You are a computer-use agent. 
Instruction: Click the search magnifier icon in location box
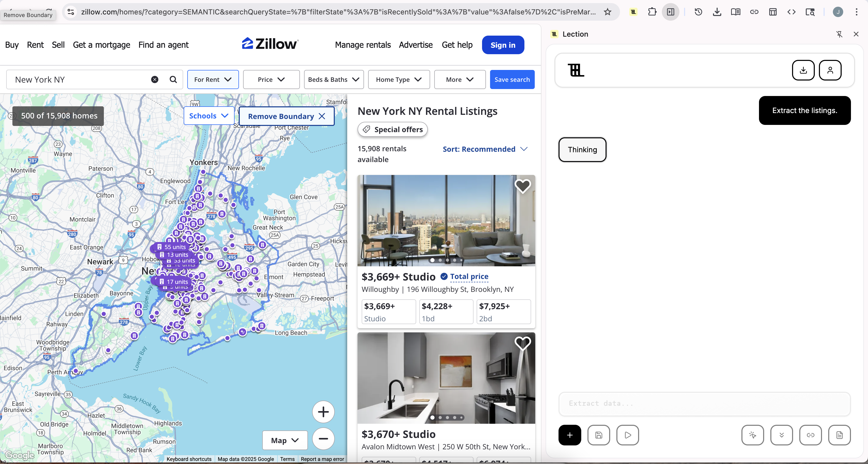click(x=173, y=79)
